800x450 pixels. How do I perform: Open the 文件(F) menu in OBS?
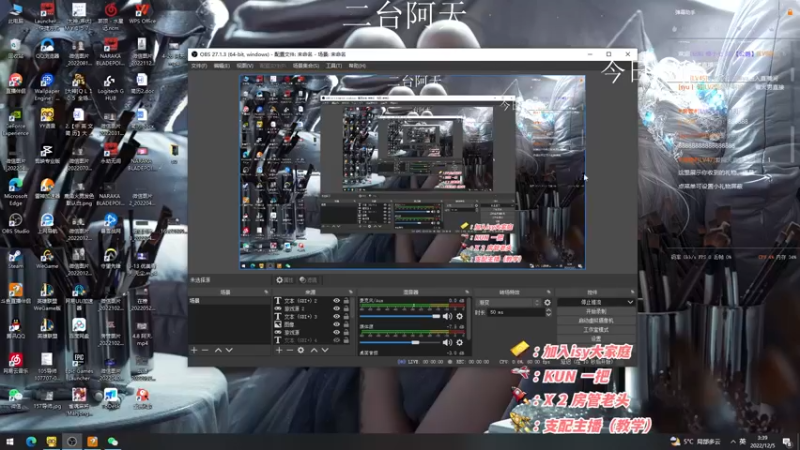point(199,66)
